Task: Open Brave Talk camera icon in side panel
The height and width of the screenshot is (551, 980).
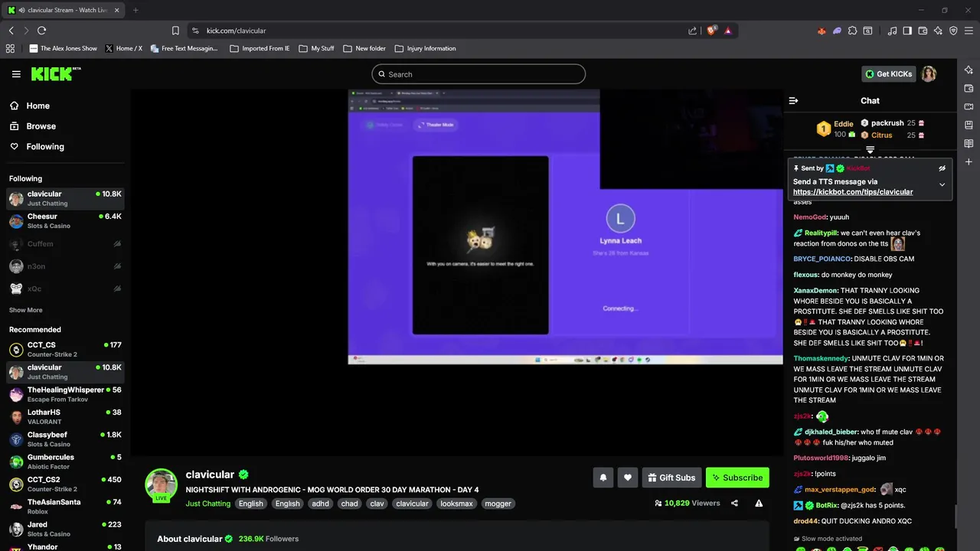Action: [969, 106]
